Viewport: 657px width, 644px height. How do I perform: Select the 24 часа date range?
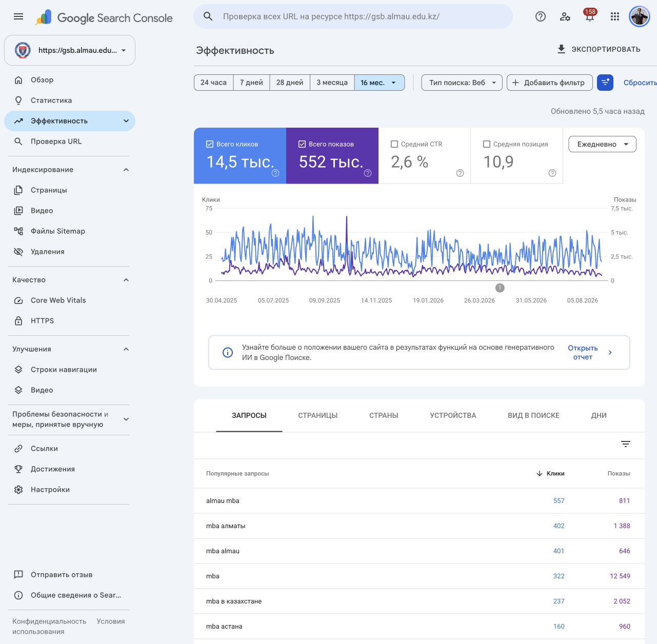213,83
